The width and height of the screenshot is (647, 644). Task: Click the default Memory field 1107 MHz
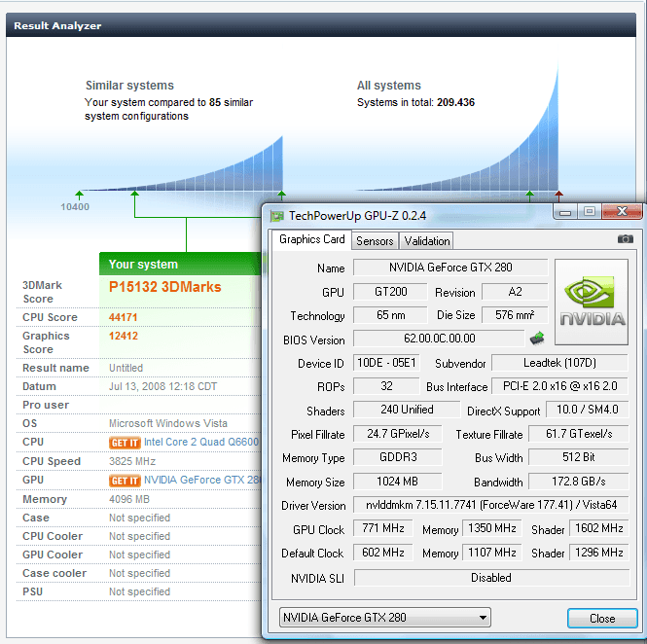(x=492, y=553)
